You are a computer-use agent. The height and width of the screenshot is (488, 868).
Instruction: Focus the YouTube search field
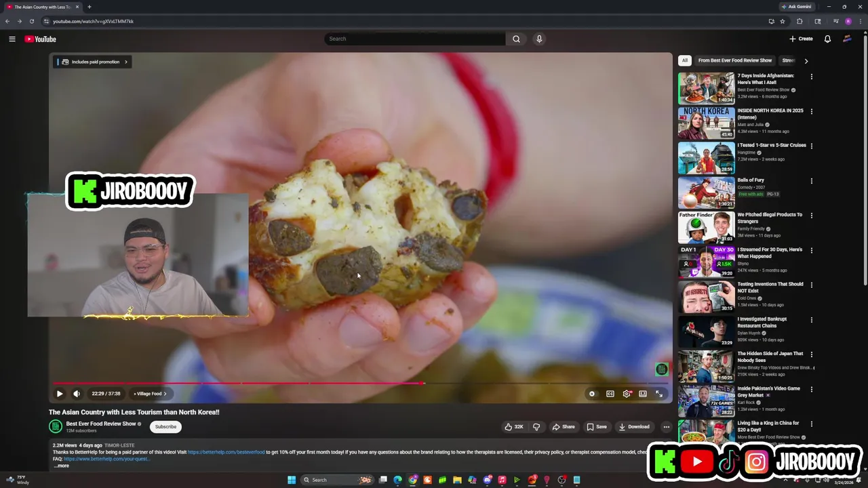[415, 39]
